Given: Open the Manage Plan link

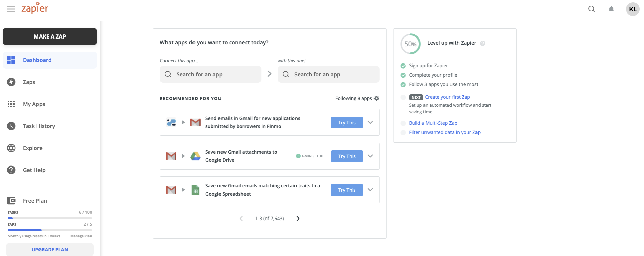Looking at the screenshot, I should coord(81,236).
